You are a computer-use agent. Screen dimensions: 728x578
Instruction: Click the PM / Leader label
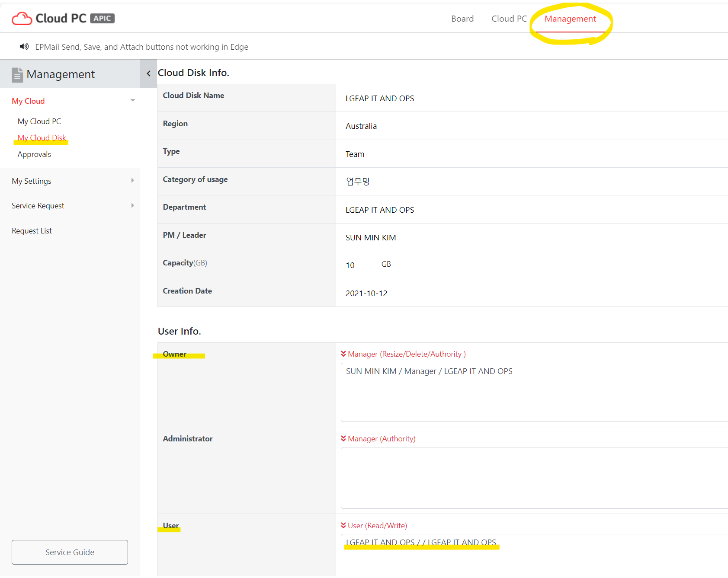184,235
